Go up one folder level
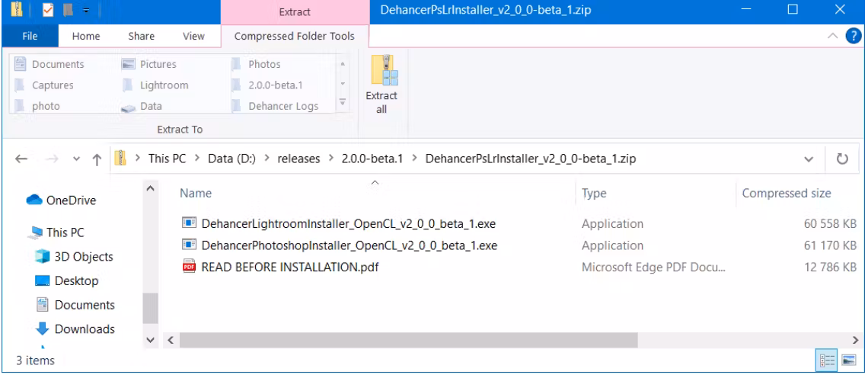The image size is (868, 375). tap(97, 159)
